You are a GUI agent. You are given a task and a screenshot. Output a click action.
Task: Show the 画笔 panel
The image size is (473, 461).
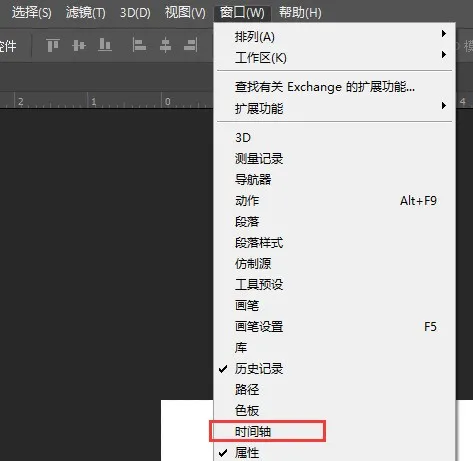[334, 305]
